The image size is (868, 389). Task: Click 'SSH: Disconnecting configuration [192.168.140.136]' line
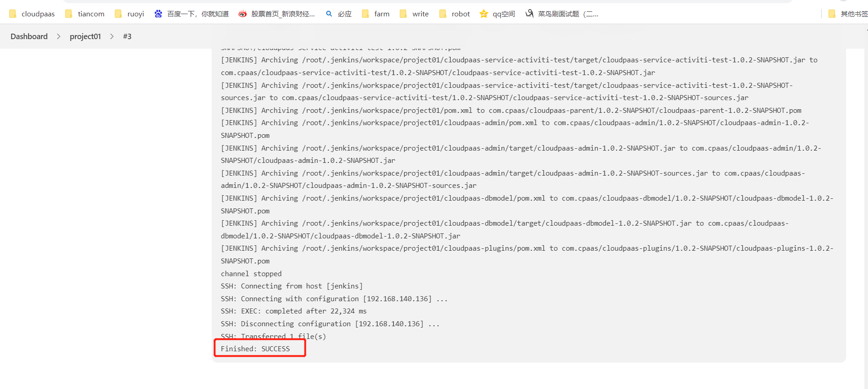[330, 324]
